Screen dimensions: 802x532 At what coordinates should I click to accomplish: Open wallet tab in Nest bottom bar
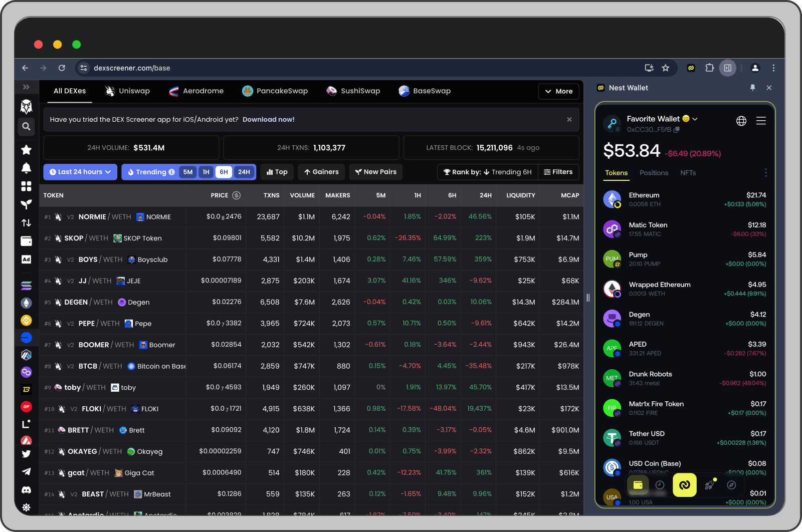pyautogui.click(x=638, y=485)
